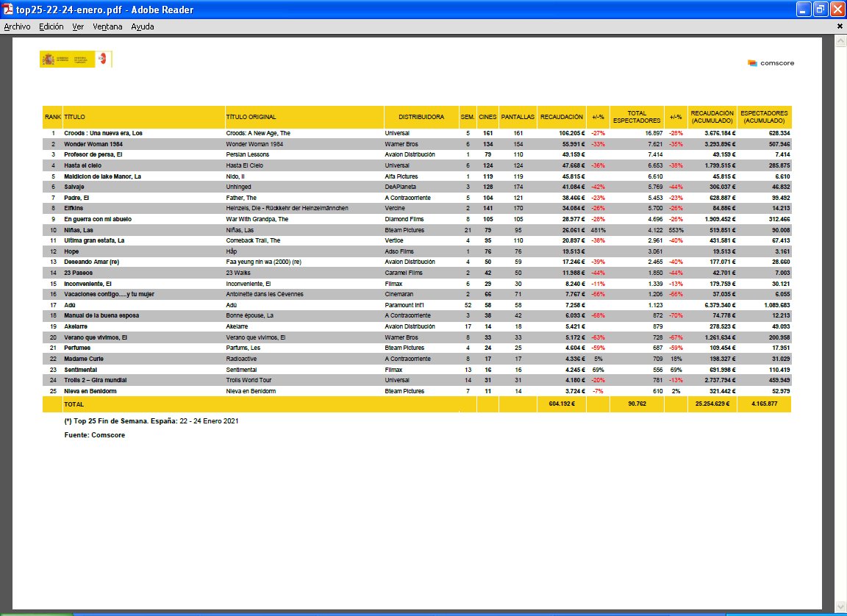Click the 'Fuente: Comscore' text
The height and width of the screenshot is (616, 847).
pos(95,435)
